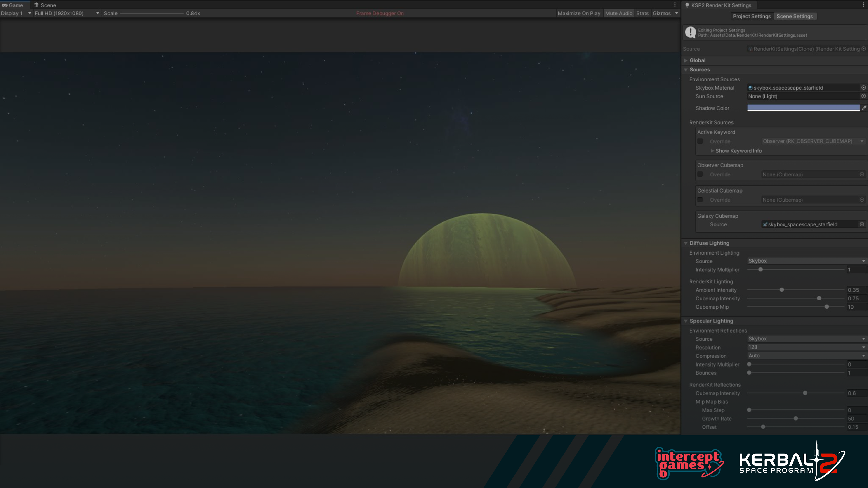Click the Game tab controller icon
The width and height of the screenshot is (868, 488).
[5, 5]
